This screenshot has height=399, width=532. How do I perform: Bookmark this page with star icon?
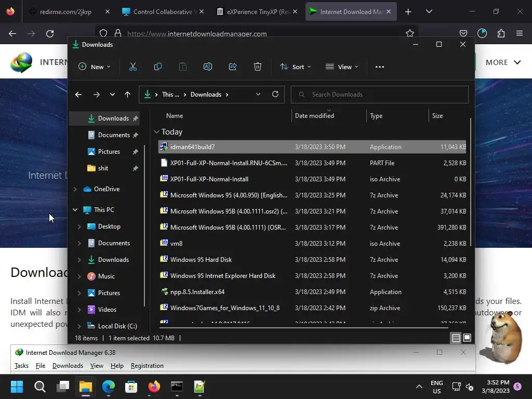tap(410, 33)
